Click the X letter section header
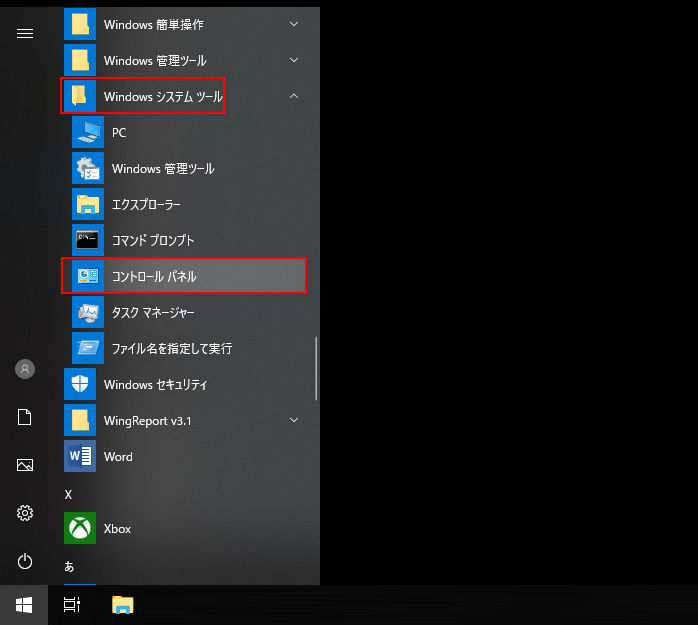 click(68, 495)
